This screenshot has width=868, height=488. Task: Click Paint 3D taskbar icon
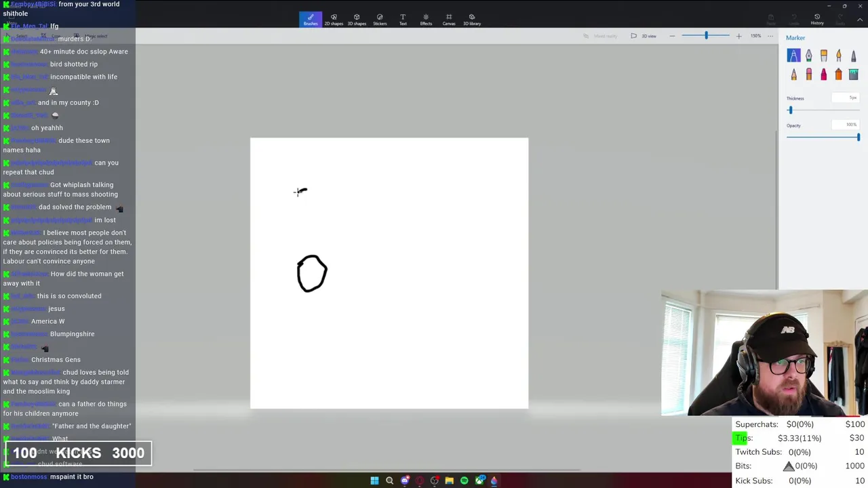pos(494,481)
